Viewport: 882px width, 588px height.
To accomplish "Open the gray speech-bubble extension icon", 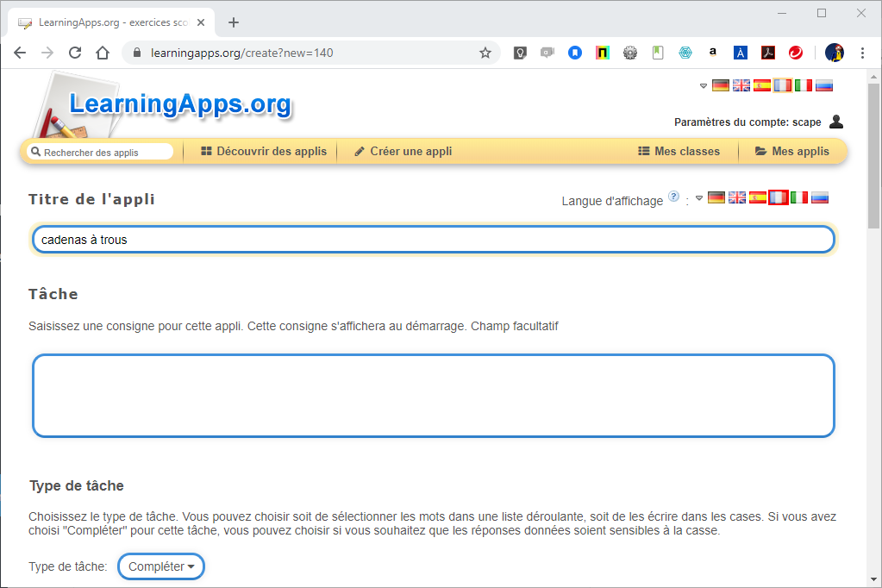I will click(x=547, y=53).
